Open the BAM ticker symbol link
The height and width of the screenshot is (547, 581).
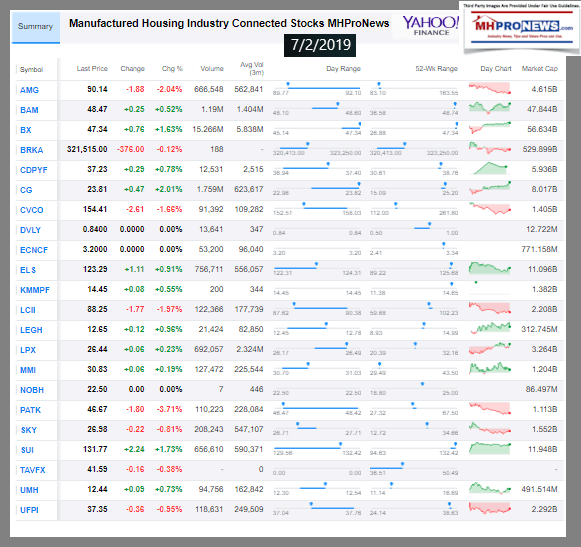pos(29,110)
